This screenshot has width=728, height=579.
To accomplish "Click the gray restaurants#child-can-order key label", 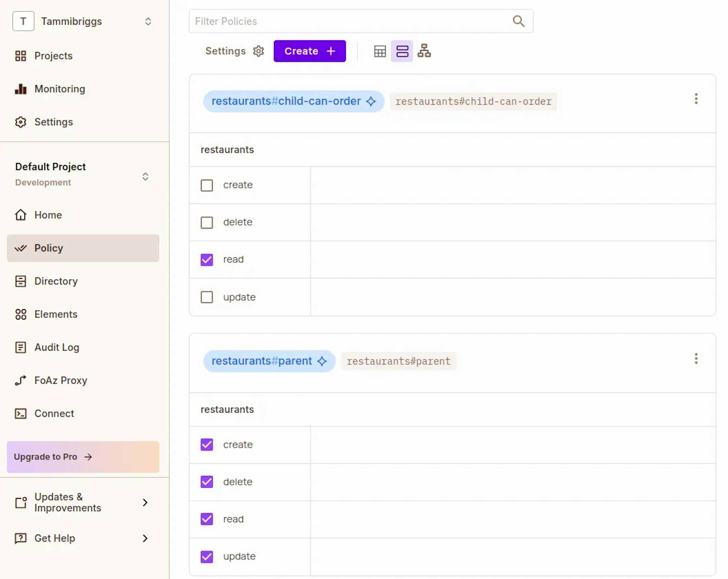I will tap(473, 102).
